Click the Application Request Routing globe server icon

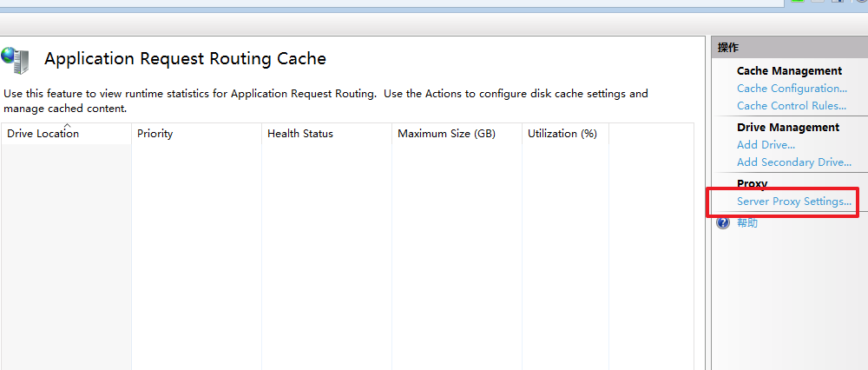15,61
